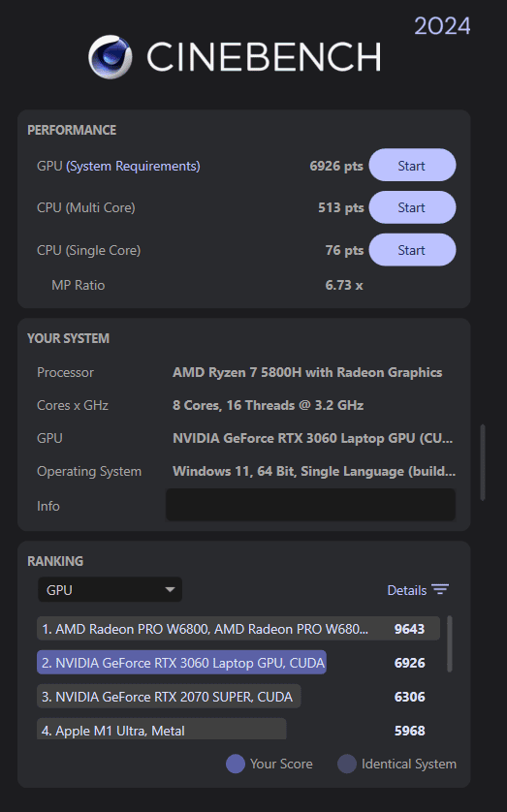Viewport: 507px width, 812px height.
Task: Click the 513 pts multi core score
Action: tap(341, 207)
